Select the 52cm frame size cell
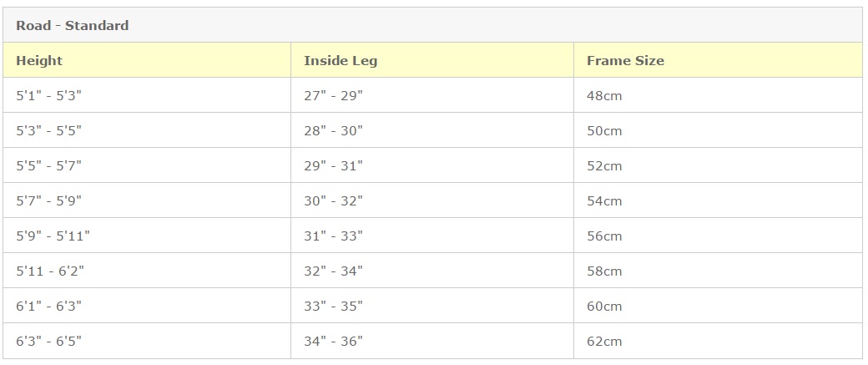Screen dimensions: 868x365 pos(604,166)
